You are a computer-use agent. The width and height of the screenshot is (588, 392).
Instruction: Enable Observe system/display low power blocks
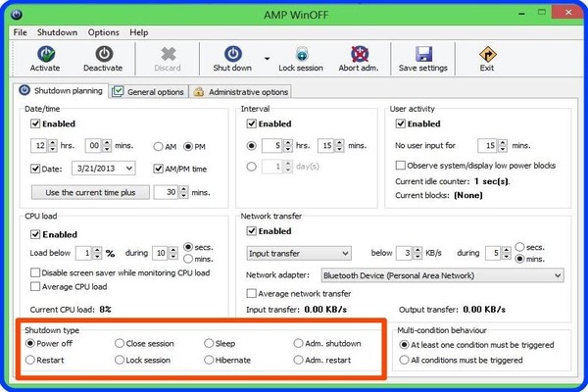401,166
